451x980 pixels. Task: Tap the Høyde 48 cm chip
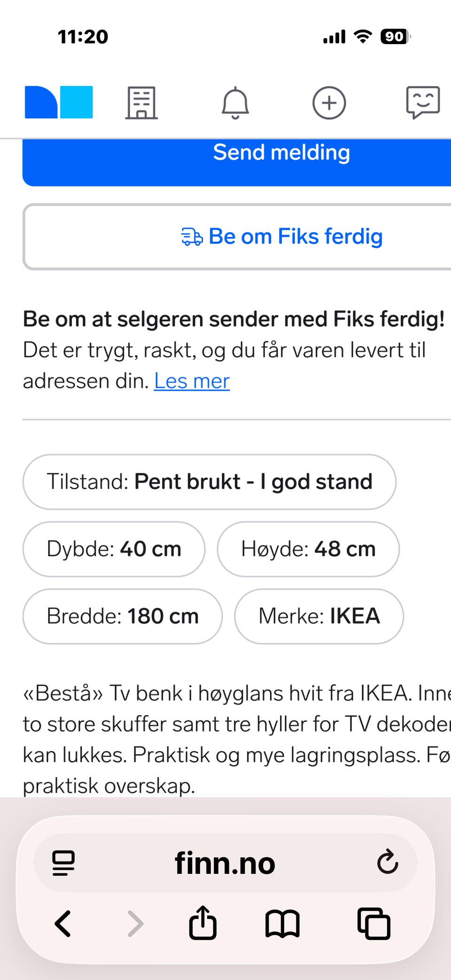point(308,549)
